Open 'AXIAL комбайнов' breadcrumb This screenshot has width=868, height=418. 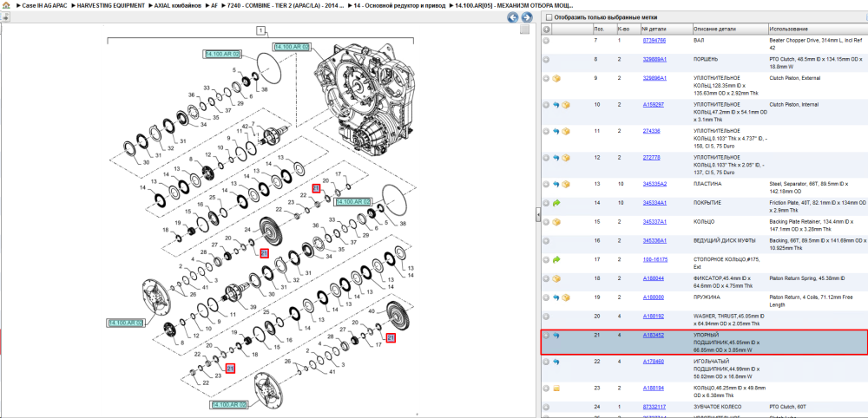(177, 5)
